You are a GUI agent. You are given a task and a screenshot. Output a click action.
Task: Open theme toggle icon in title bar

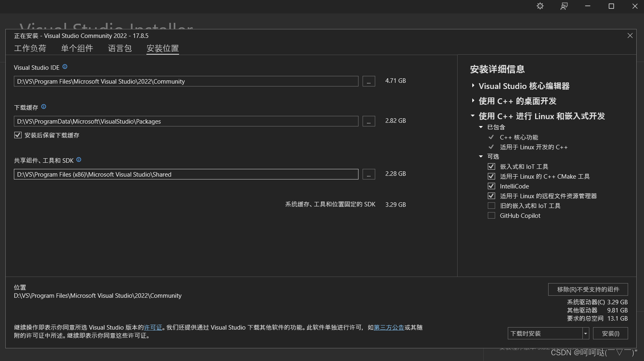540,6
